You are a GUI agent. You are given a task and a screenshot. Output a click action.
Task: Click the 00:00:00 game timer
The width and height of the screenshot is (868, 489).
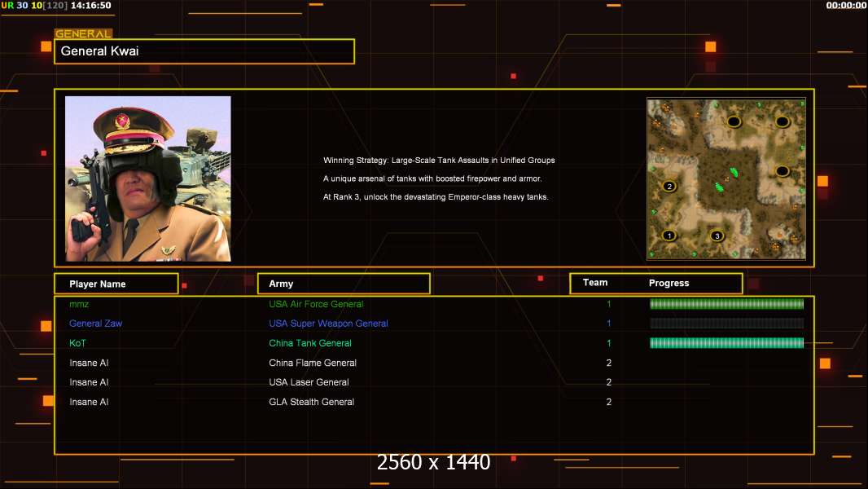846,6
